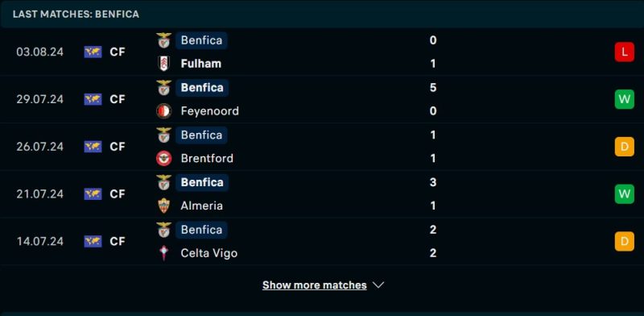Image resolution: width=644 pixels, height=316 pixels.
Task: Click the Celta Vigo club crest icon
Action: click(x=164, y=253)
